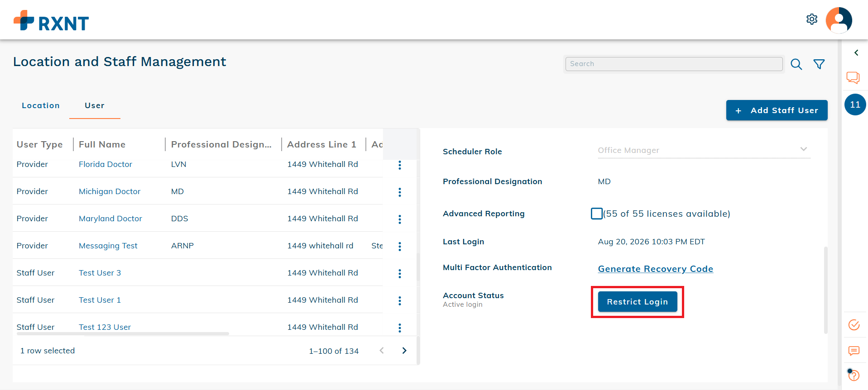Switch to the Location tab
This screenshot has width=868, height=390.
[41, 105]
